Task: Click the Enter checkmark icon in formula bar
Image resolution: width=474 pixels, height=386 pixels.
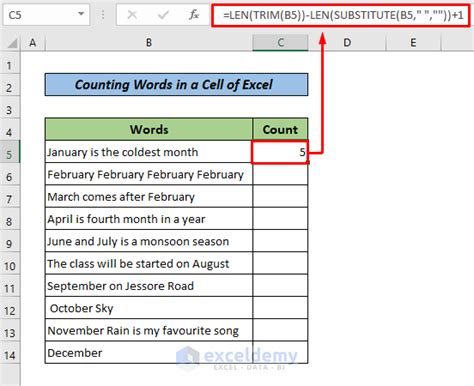Action: pos(163,15)
